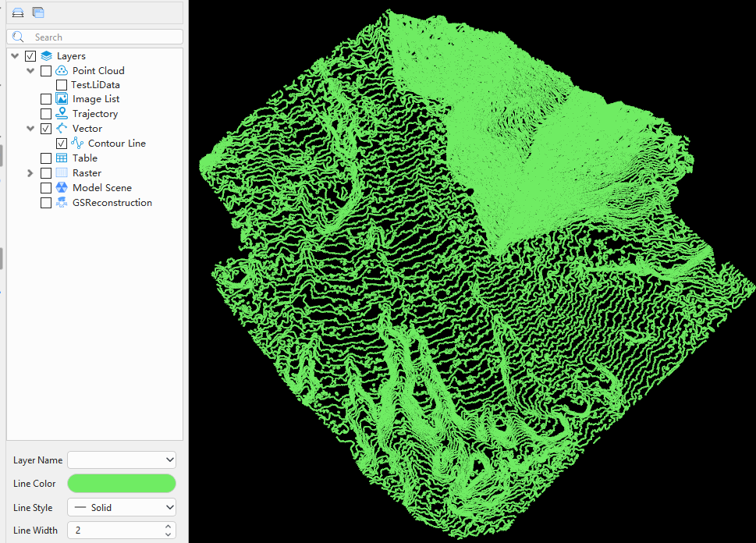Click the Layers root label
756x543 pixels.
point(71,56)
